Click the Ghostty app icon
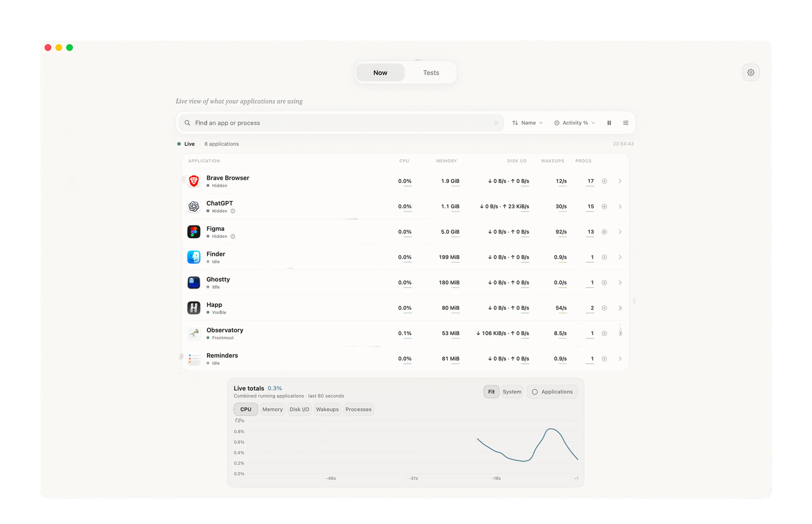Image resolution: width=812 pixels, height=524 pixels. pos(194,282)
